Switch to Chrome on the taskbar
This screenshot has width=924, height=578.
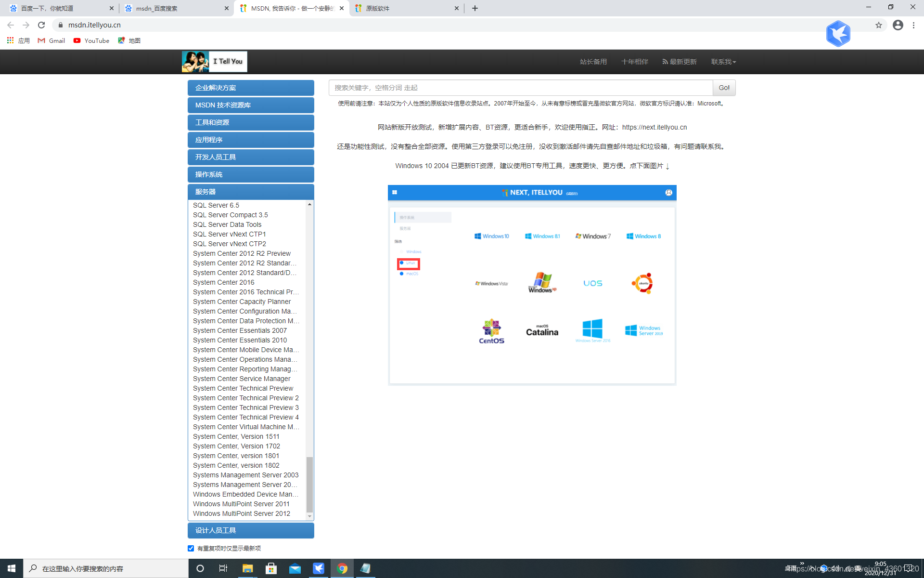click(342, 568)
